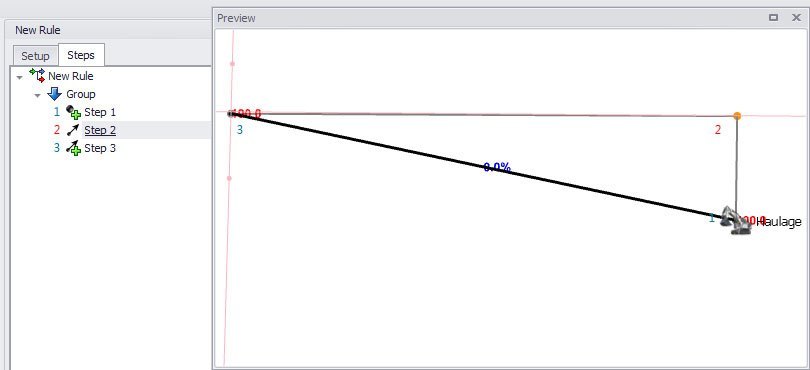This screenshot has width=810, height=370.
Task: Select the Step 2 label
Action: (100, 130)
